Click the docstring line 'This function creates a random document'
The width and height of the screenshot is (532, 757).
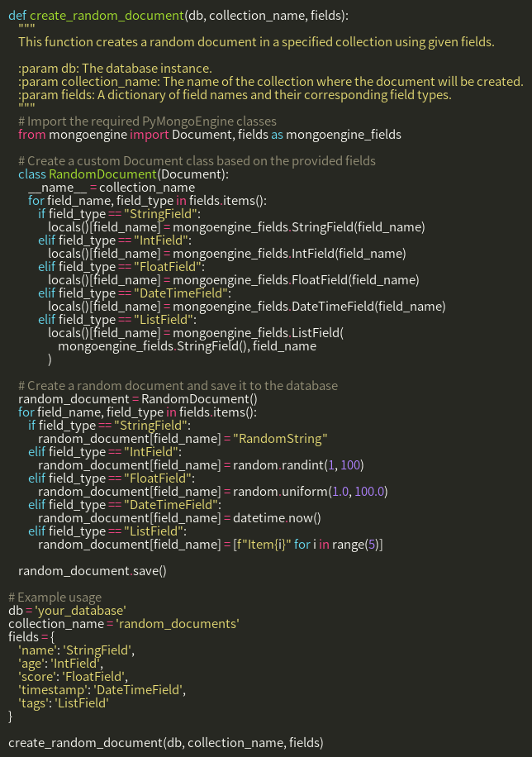pyautogui.click(x=256, y=42)
